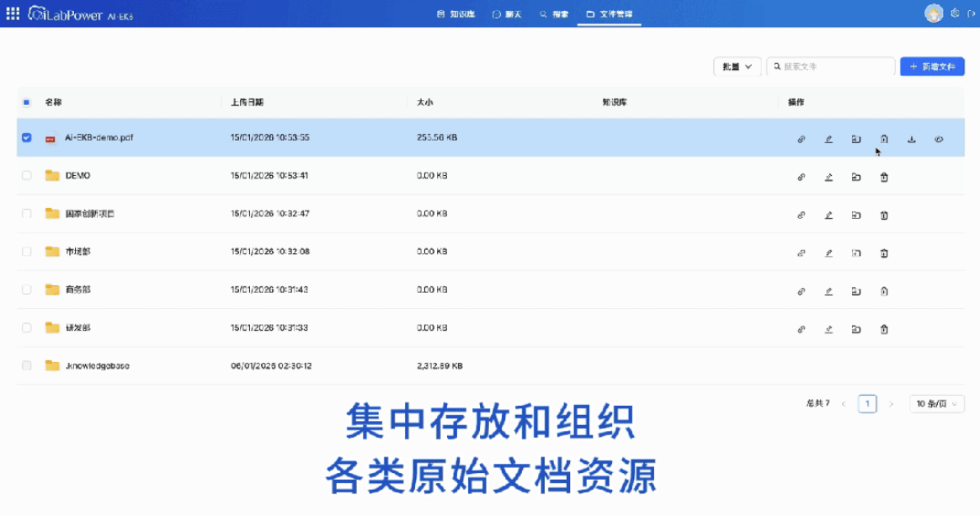Screen dimensions: 980x516
Task: Check the 商务部 folder checkbox
Action: coord(26,290)
